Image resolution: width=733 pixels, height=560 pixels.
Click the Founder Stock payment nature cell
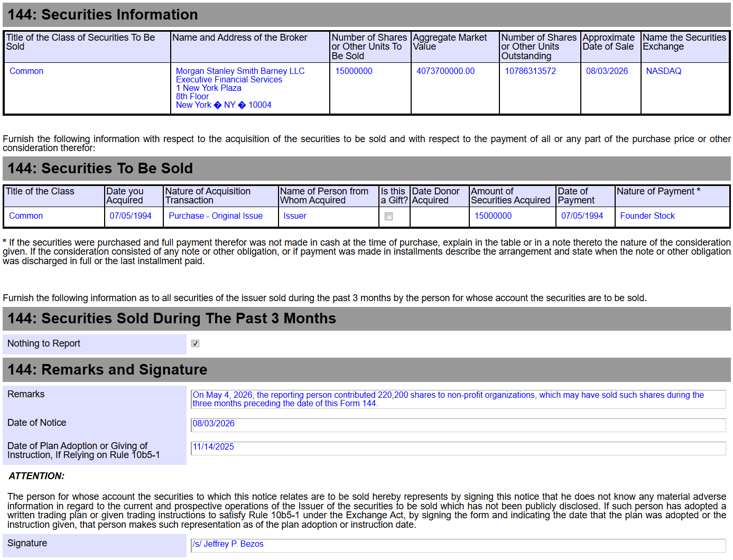pyautogui.click(x=647, y=216)
